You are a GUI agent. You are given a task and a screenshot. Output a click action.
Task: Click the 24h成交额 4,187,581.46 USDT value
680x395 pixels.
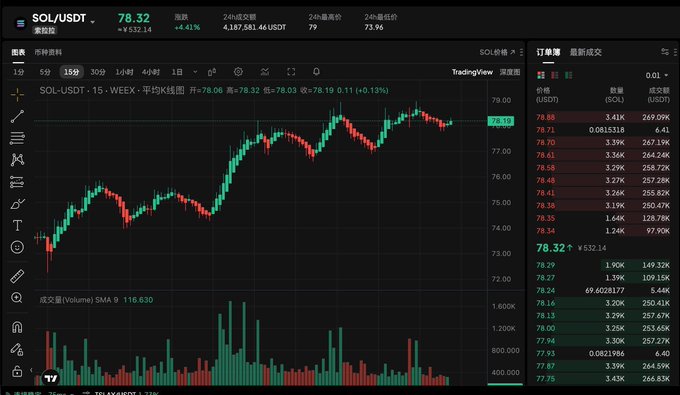click(255, 27)
